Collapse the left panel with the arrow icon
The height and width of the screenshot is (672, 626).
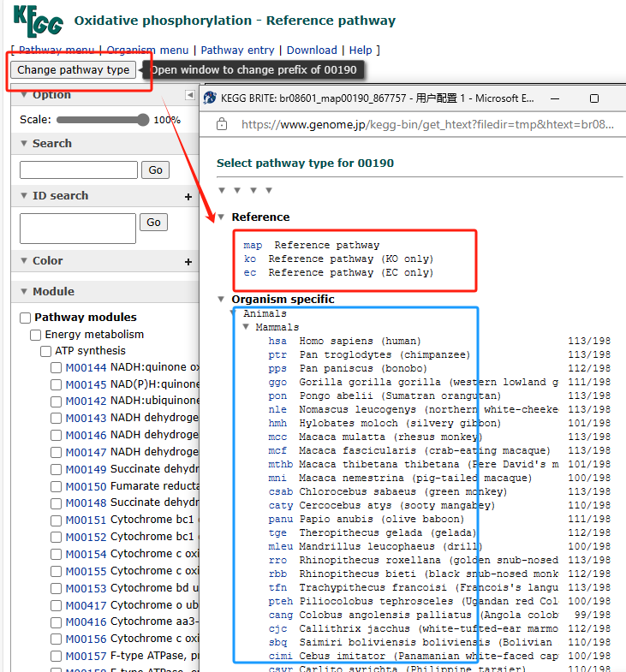click(x=190, y=95)
